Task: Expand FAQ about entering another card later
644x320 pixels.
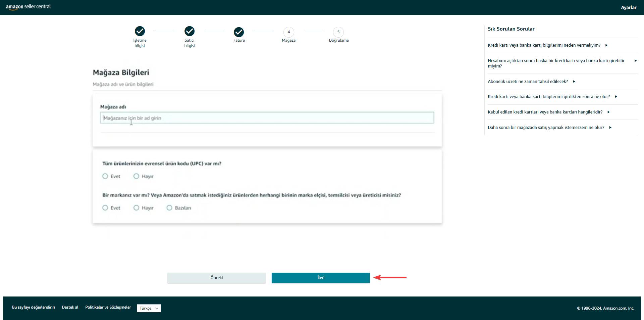Action: point(562,63)
